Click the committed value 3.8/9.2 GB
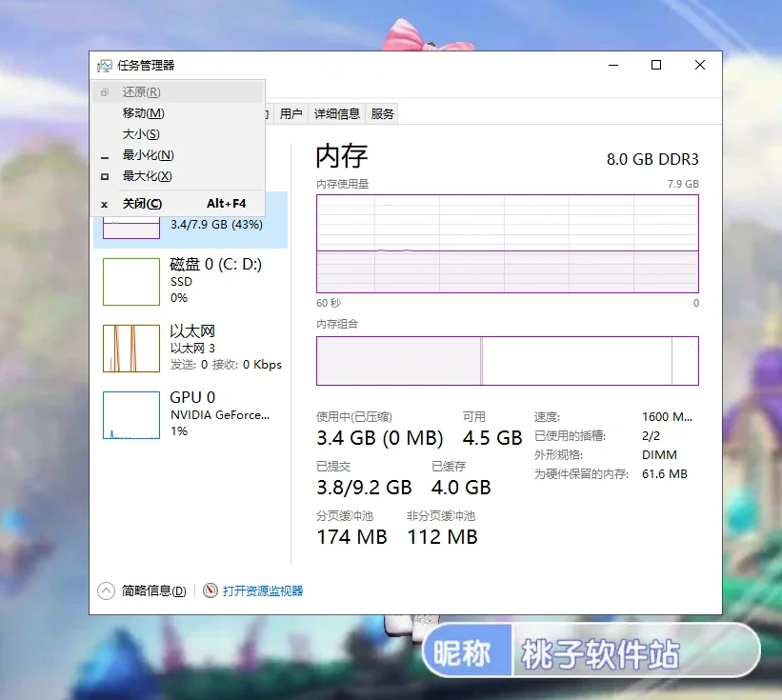 364,488
